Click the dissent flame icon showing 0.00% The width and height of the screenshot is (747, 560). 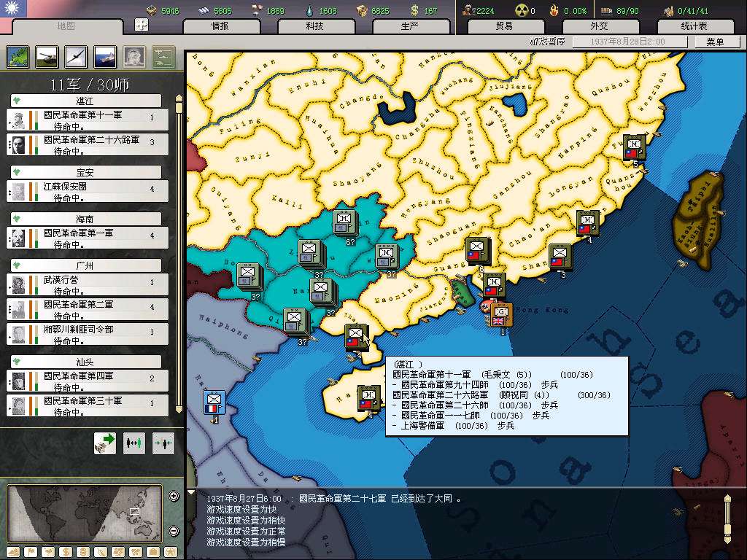coord(554,10)
